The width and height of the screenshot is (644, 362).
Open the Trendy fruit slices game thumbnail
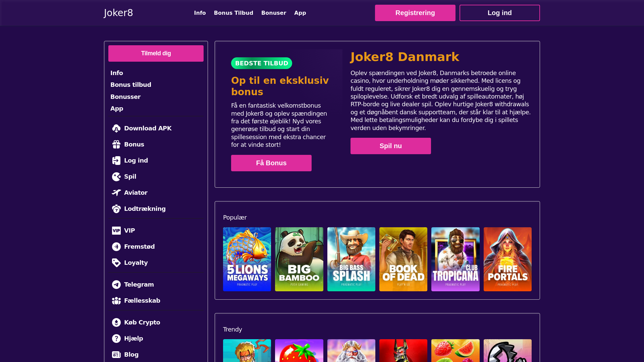point(455,351)
